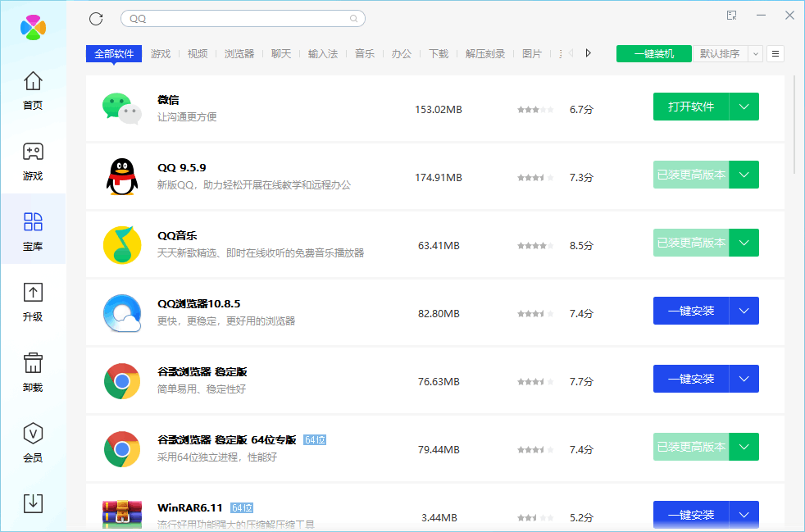This screenshot has width=805, height=532.
Task: Open 升级 upgrade section in sidebar
Action: tap(33, 302)
